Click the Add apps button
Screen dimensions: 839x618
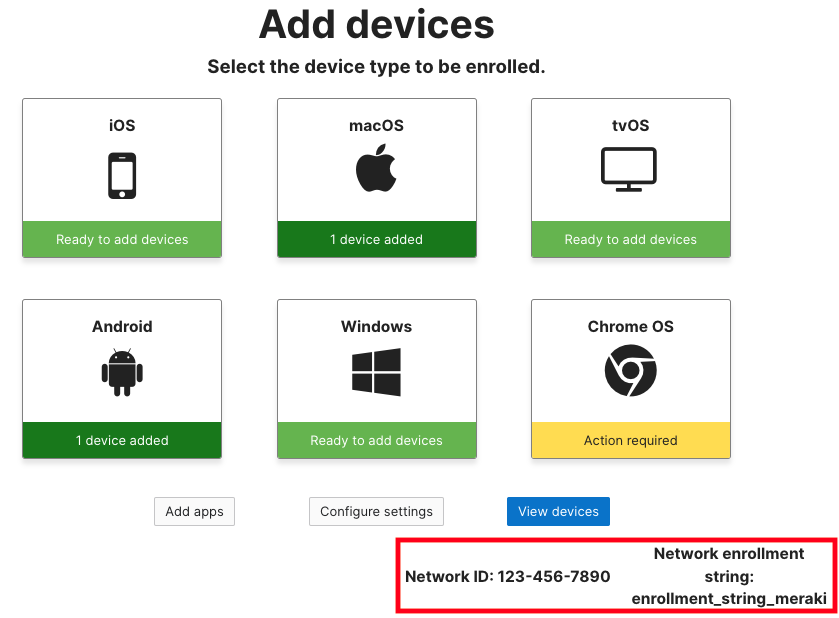(194, 511)
